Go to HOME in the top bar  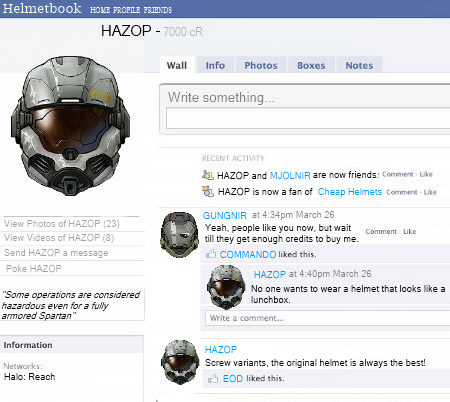click(x=100, y=10)
